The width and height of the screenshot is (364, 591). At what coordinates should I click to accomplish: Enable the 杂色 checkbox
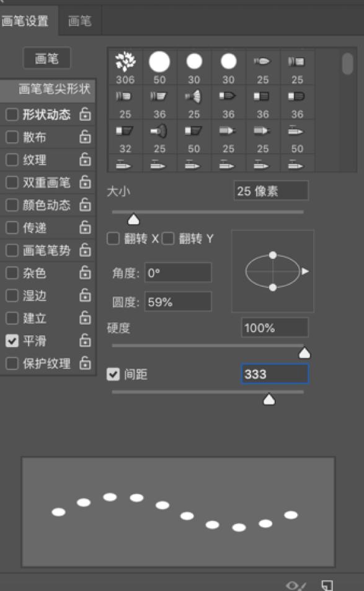point(12,273)
